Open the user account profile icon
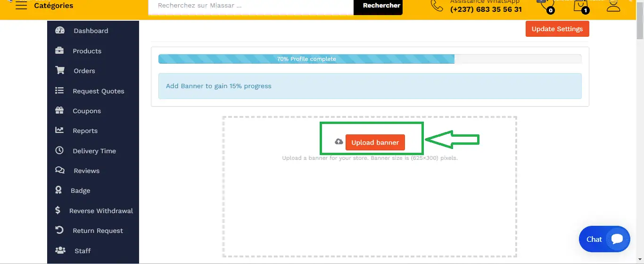 [613, 6]
